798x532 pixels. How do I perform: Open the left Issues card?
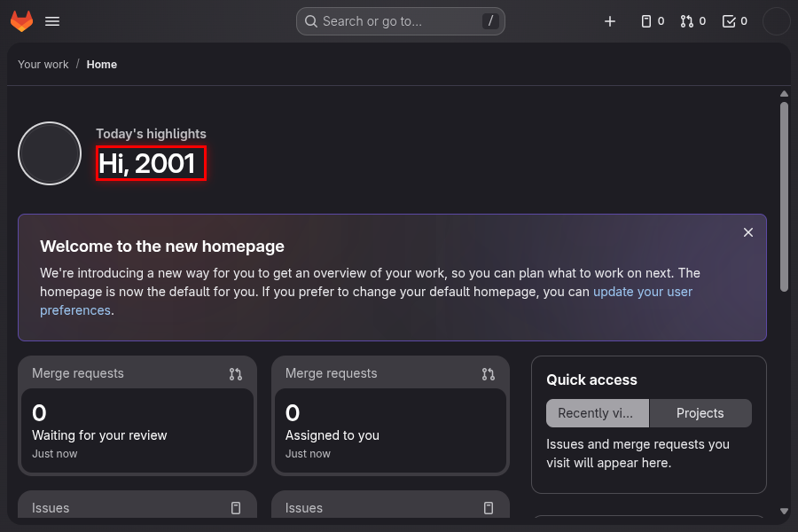click(137, 505)
